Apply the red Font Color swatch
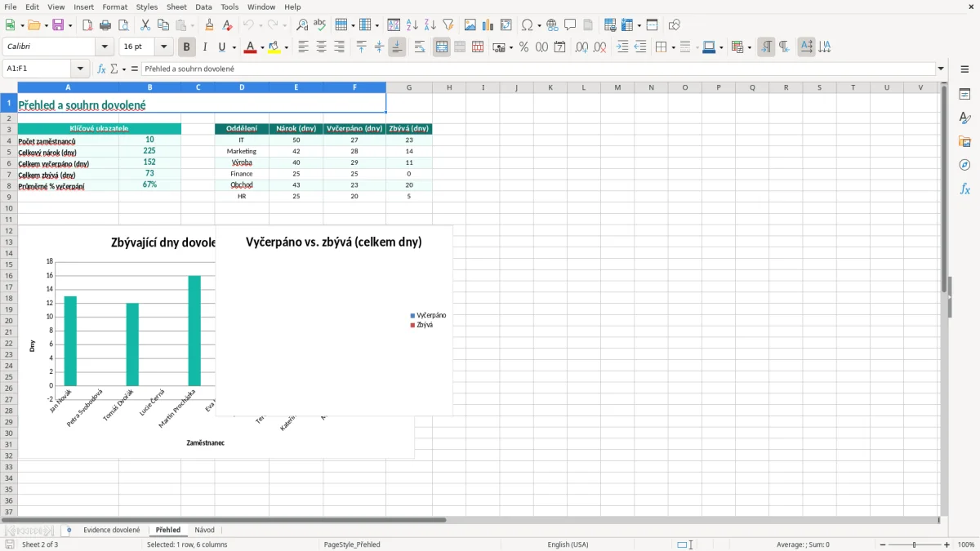The image size is (980, 551). tap(249, 47)
